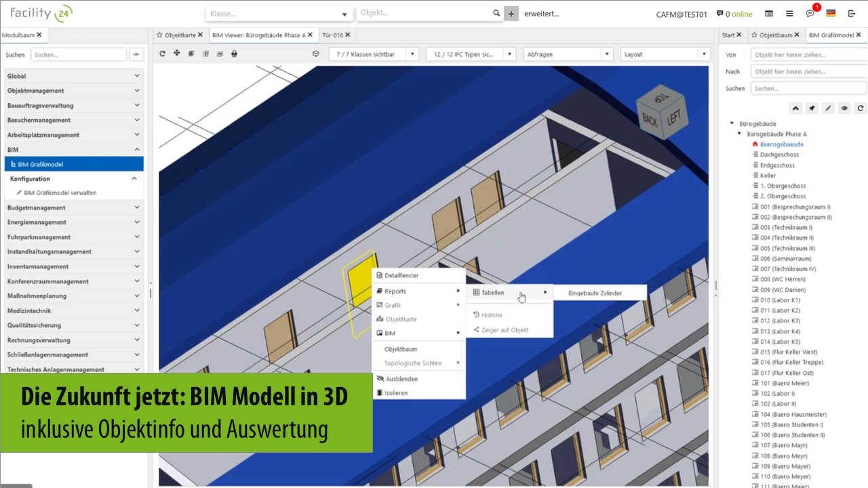Select '101 (Buero Meier)' in the object tree
This screenshot has height=488, width=868.
785,384
